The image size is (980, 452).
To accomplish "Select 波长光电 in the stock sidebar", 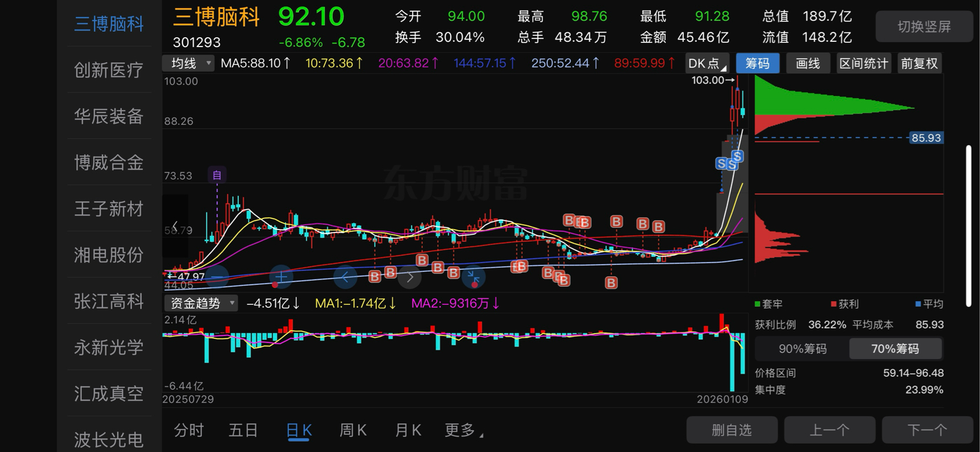I will tap(109, 439).
